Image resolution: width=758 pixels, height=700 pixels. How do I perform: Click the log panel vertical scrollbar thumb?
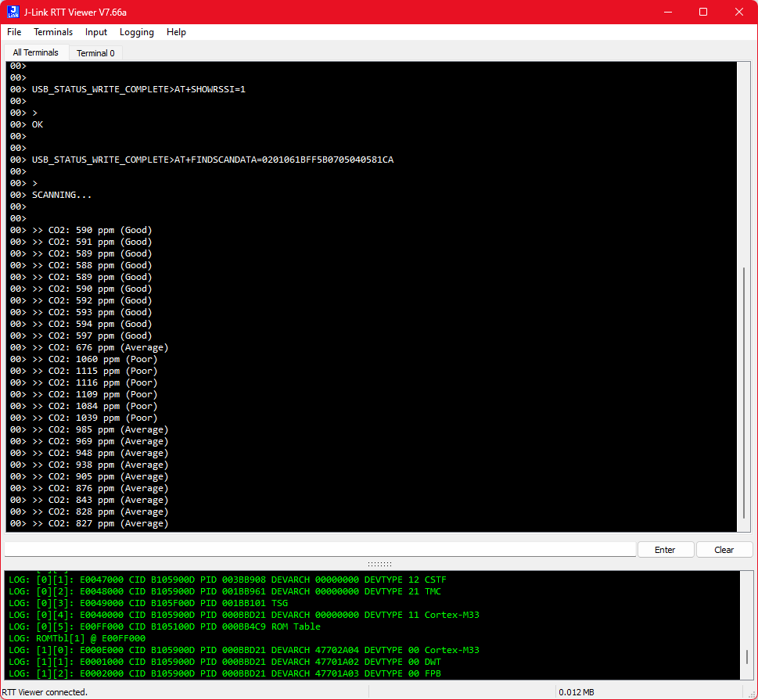click(x=746, y=656)
